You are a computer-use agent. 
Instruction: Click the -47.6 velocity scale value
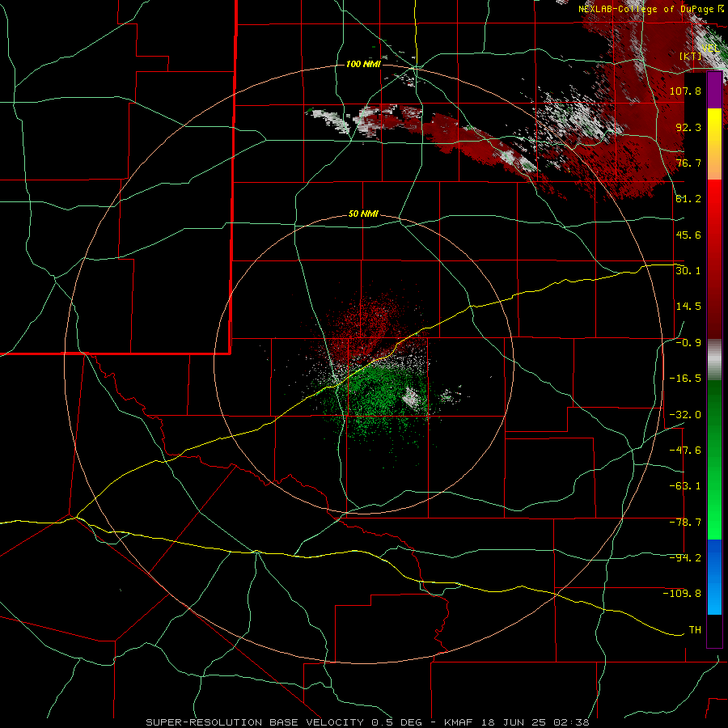(685, 451)
